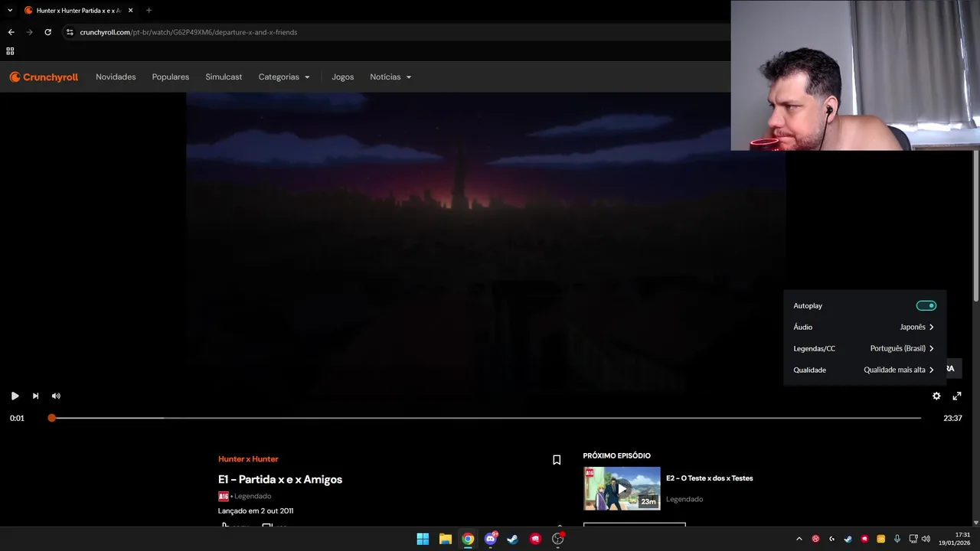Show hidden system tray icons
Screen dimensions: 980x551
click(x=799, y=539)
